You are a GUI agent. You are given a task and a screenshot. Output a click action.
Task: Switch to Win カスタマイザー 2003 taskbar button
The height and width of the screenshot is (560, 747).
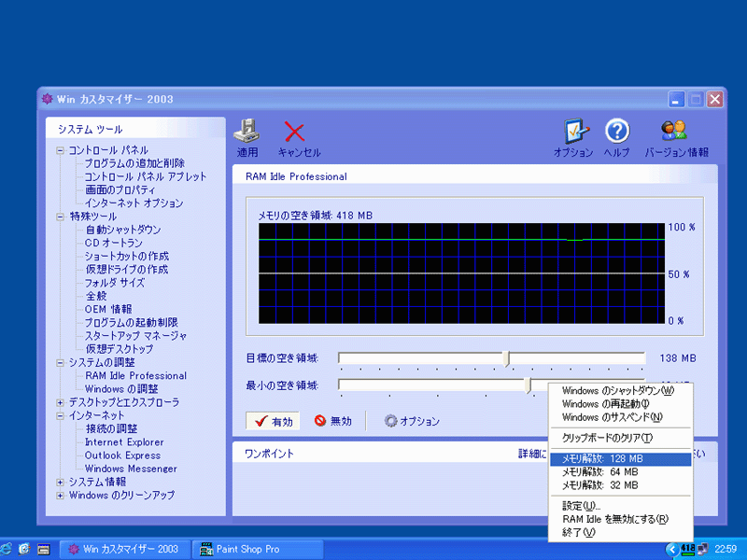point(125,549)
